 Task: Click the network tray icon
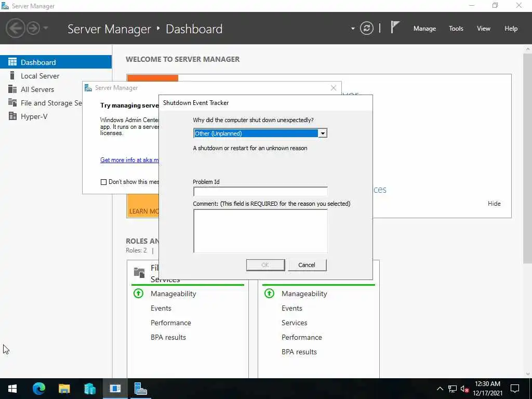coord(453,389)
